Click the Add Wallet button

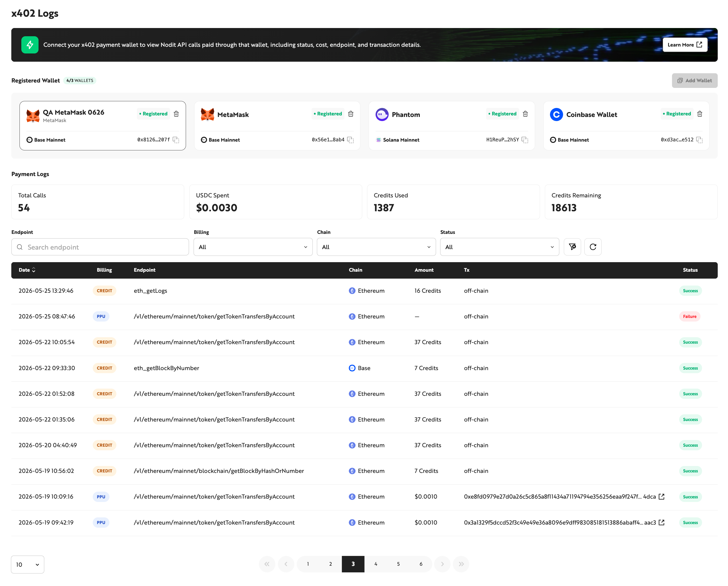click(695, 81)
